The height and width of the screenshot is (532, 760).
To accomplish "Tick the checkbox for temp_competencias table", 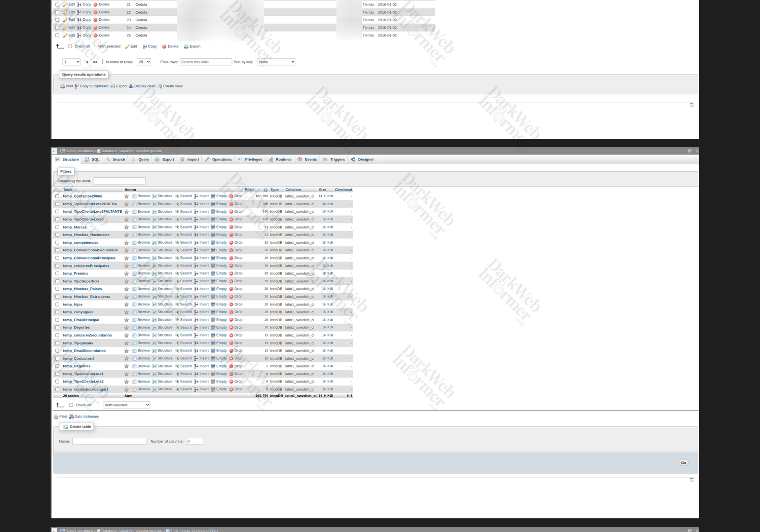I will 57,243.
